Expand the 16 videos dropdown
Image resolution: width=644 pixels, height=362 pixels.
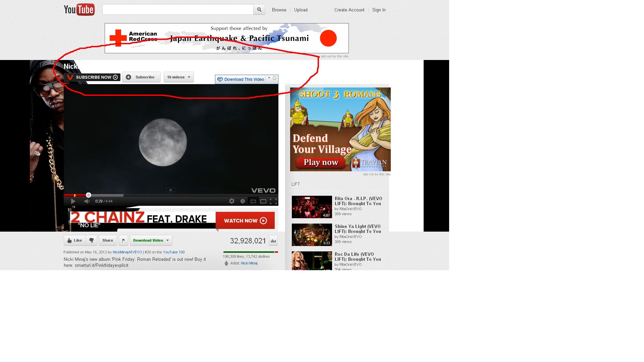(x=179, y=77)
